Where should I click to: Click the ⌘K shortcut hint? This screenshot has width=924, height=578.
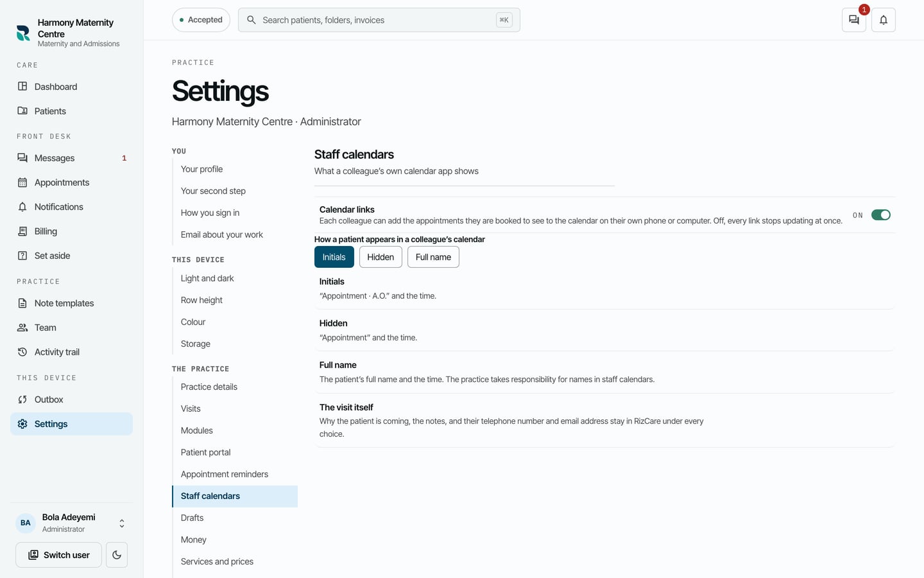504,20
